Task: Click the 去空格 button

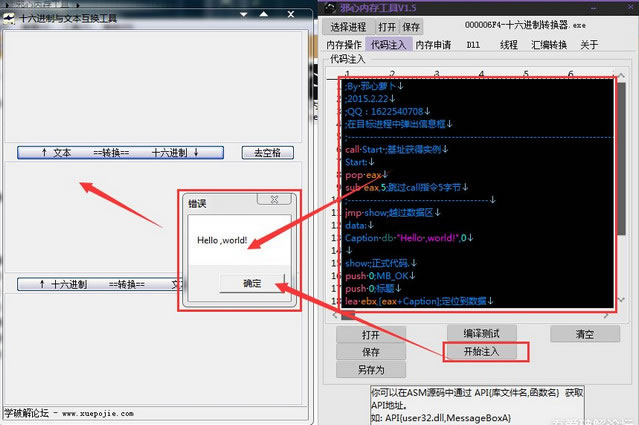Action: (x=267, y=153)
